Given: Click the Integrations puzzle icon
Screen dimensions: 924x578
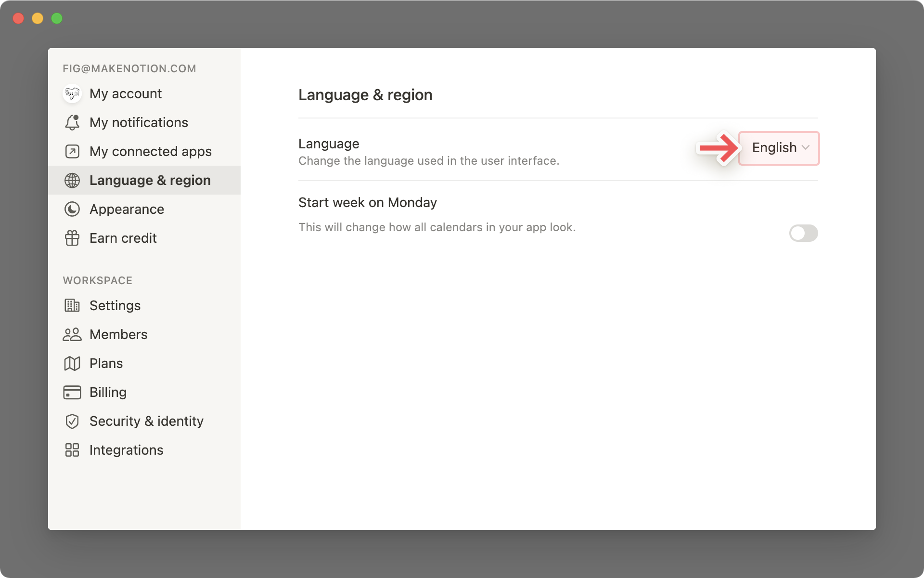Looking at the screenshot, I should coord(72,449).
